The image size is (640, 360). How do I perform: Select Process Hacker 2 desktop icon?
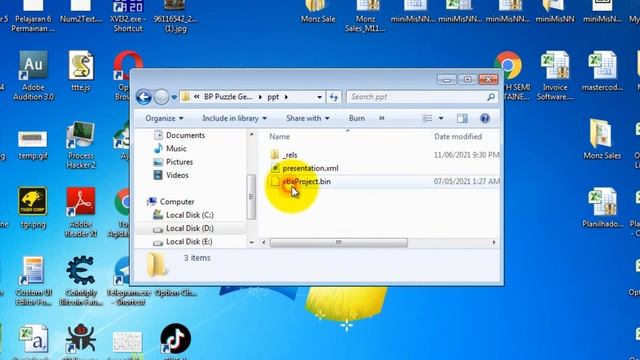(81, 145)
